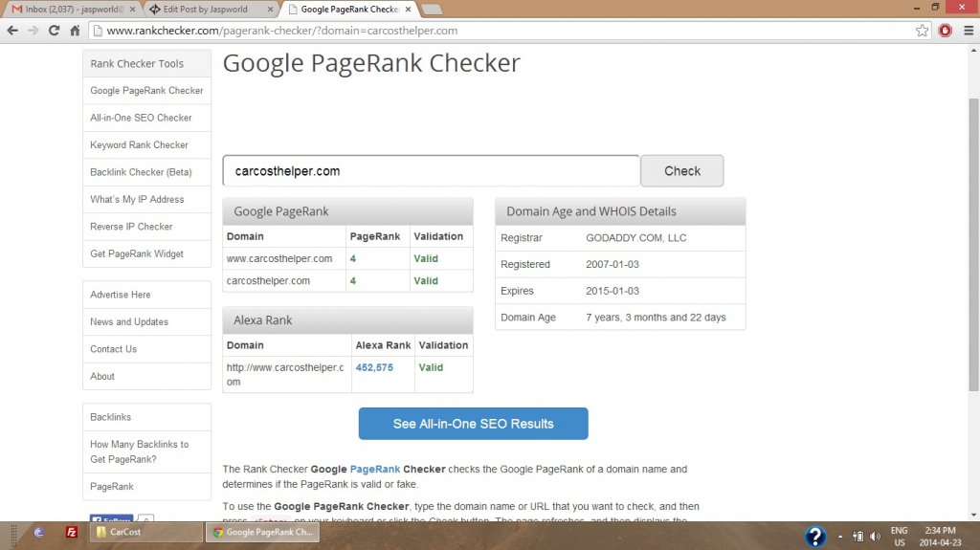Click the Google PageRank panel header
Image resolution: width=980 pixels, height=550 pixels.
point(347,211)
